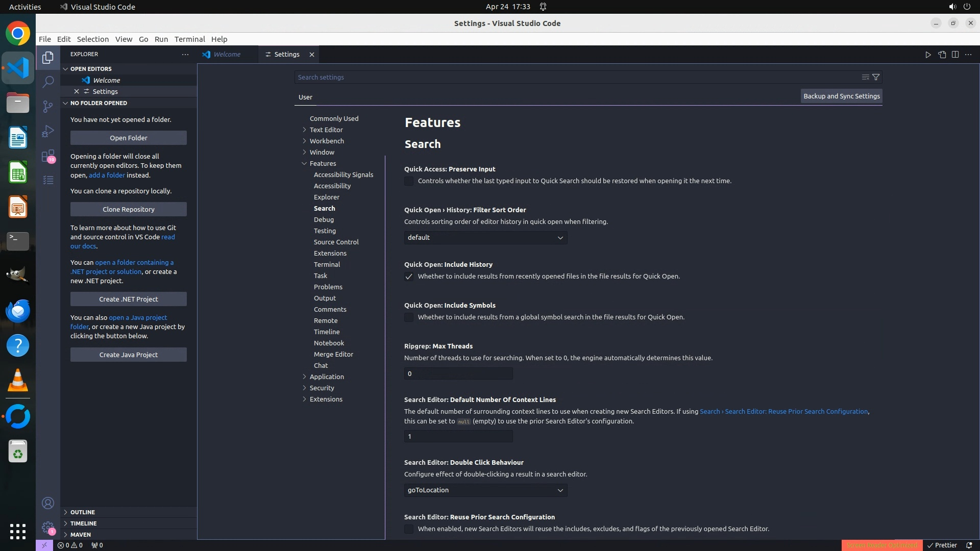Expand the Text Editor settings category
This screenshot has height=551, width=980.
coord(326,130)
